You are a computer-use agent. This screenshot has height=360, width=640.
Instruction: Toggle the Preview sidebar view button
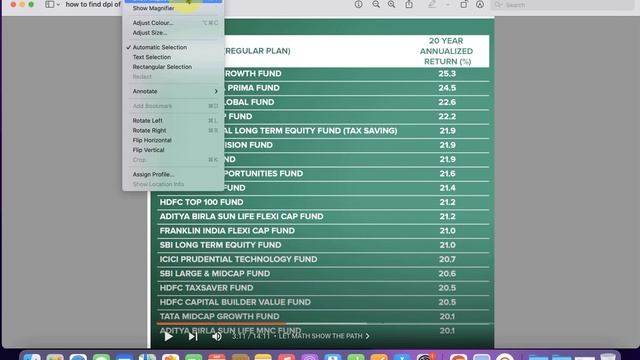50,4
